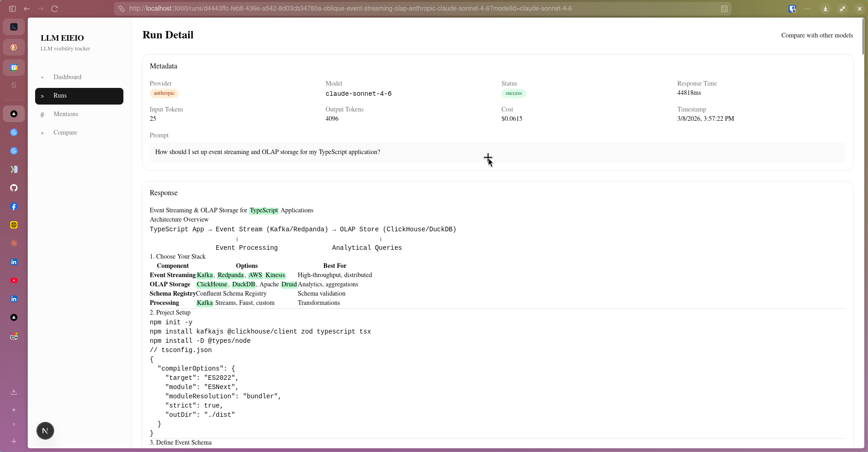Click highlighted AWS in Event Streaming row

(255, 275)
